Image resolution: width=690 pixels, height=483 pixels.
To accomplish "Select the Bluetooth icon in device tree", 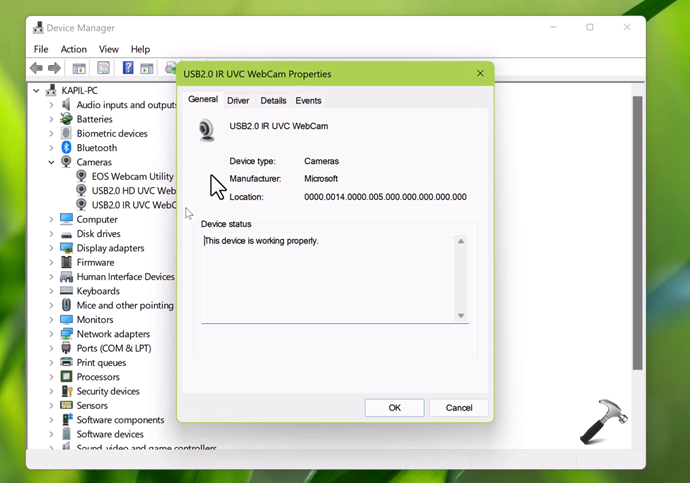I will 66,148.
